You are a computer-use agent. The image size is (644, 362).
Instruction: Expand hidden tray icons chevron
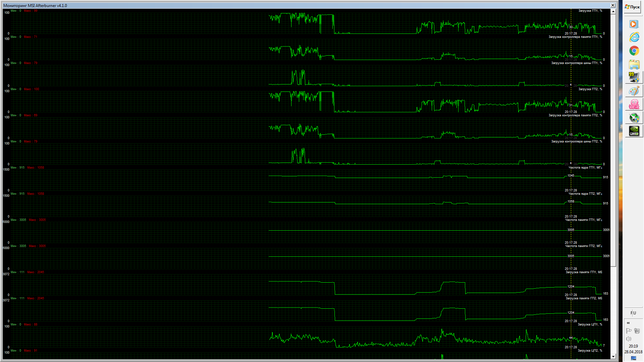point(628,323)
